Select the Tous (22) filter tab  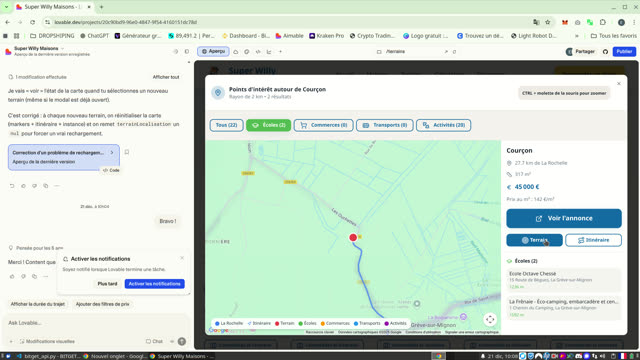pyautogui.click(x=227, y=125)
